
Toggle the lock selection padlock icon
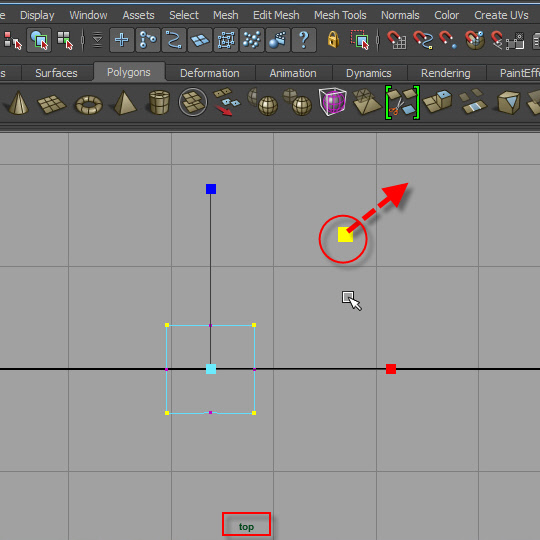[x=333, y=40]
